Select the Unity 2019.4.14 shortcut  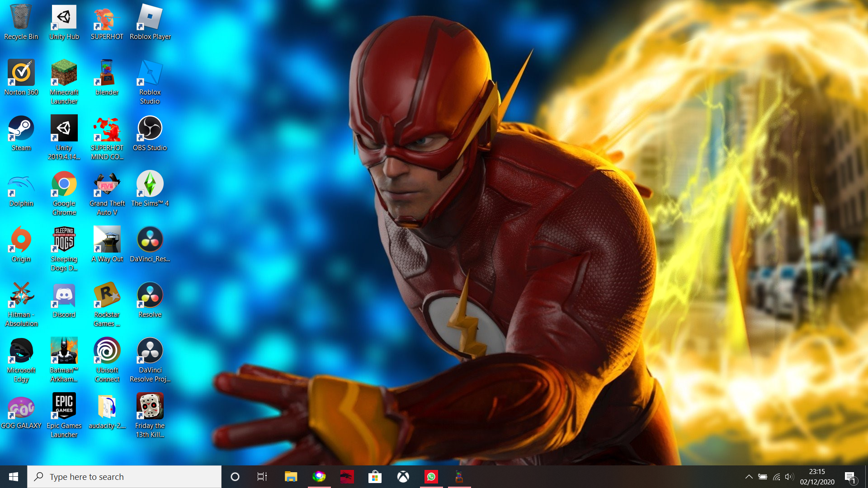pos(64,138)
